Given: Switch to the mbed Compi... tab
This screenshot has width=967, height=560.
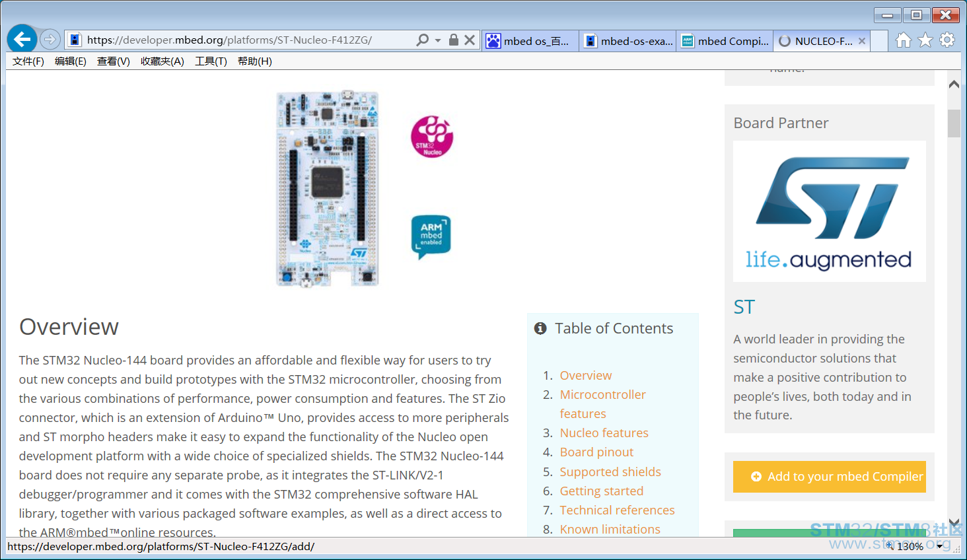Looking at the screenshot, I should (725, 41).
